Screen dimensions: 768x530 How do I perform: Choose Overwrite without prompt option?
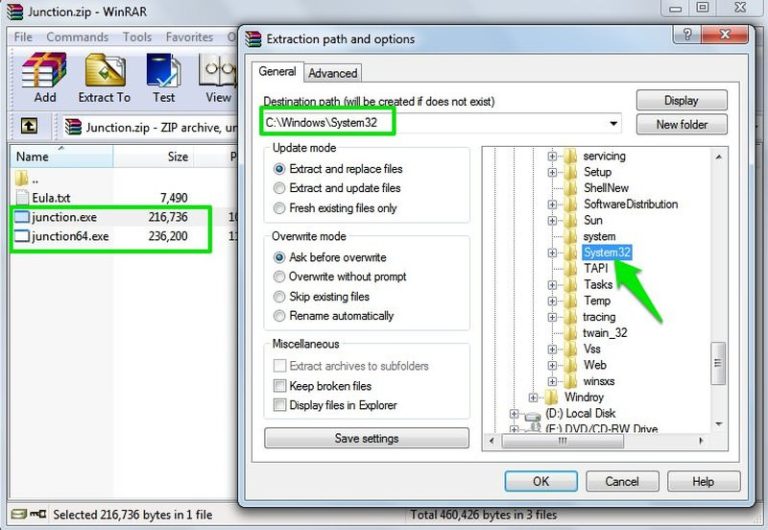(340, 277)
